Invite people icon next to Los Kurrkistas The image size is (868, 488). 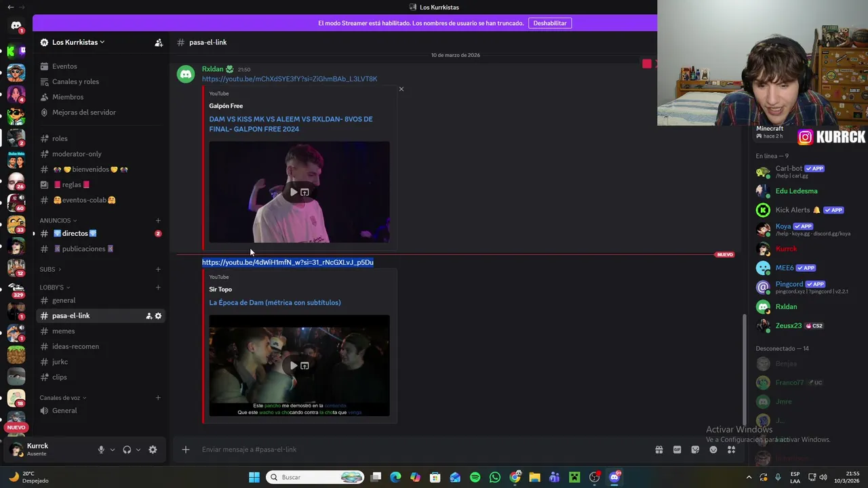[x=159, y=42]
